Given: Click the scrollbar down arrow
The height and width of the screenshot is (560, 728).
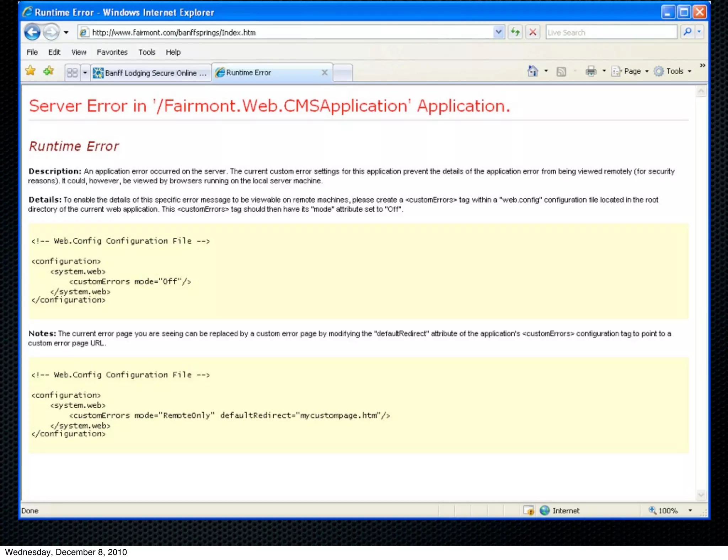Looking at the screenshot, I should [701, 495].
